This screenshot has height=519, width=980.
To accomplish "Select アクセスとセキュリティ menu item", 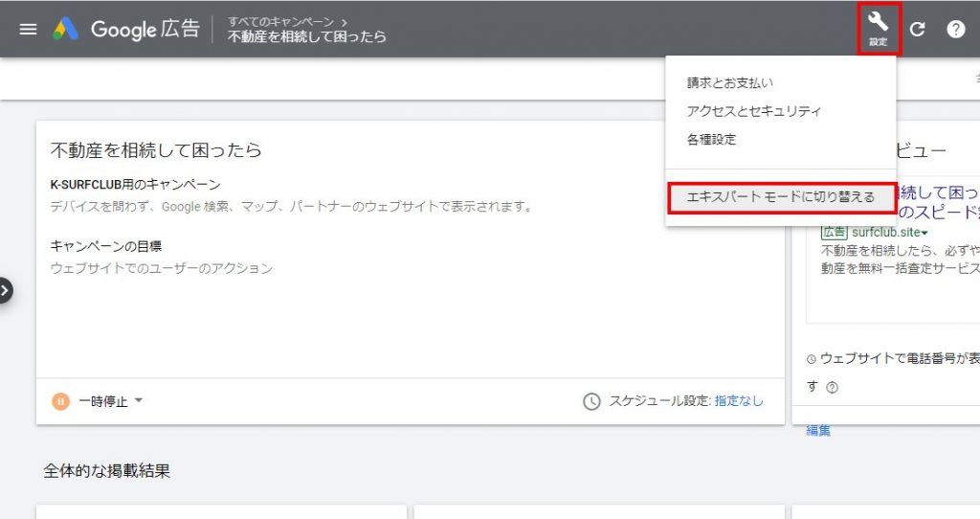I will [754, 111].
